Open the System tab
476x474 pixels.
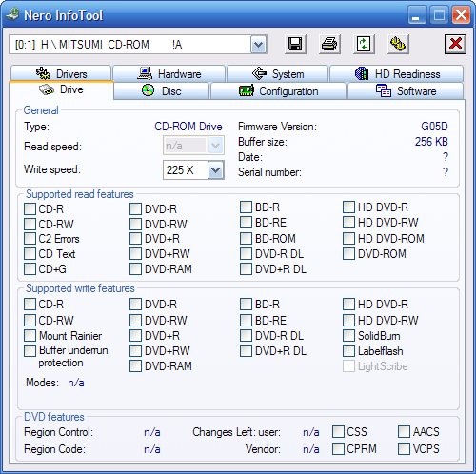(x=278, y=73)
